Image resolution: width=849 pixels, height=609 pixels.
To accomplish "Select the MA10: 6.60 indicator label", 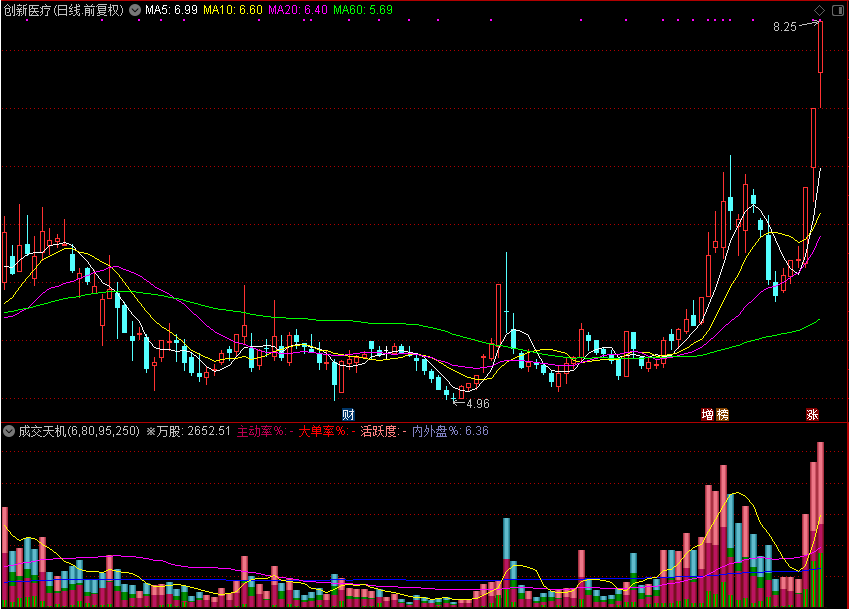I will tap(233, 10).
